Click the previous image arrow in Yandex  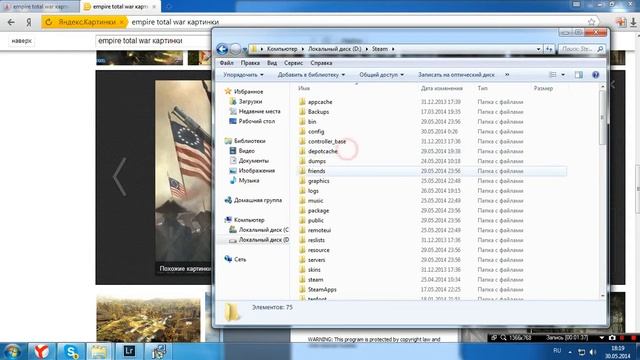click(119, 177)
